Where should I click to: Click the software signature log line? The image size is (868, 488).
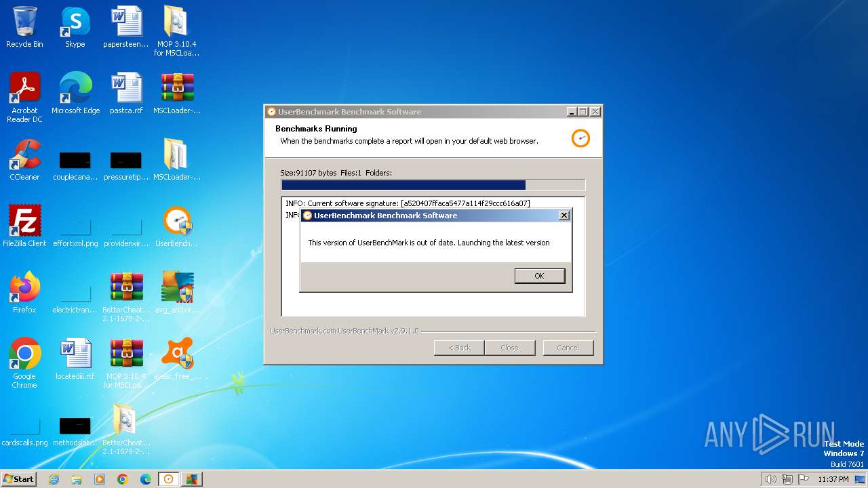(408, 203)
